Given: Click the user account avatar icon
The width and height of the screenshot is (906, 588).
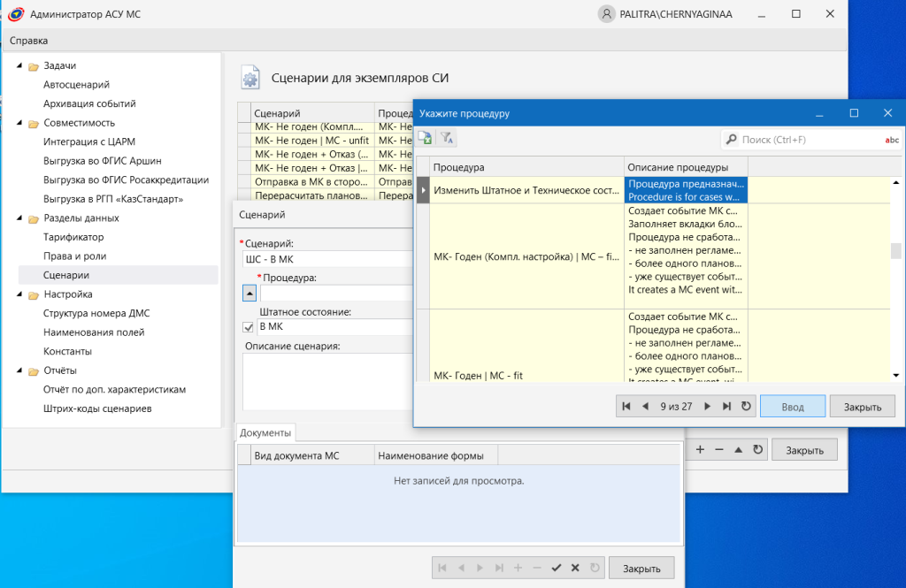Looking at the screenshot, I should click(x=606, y=14).
